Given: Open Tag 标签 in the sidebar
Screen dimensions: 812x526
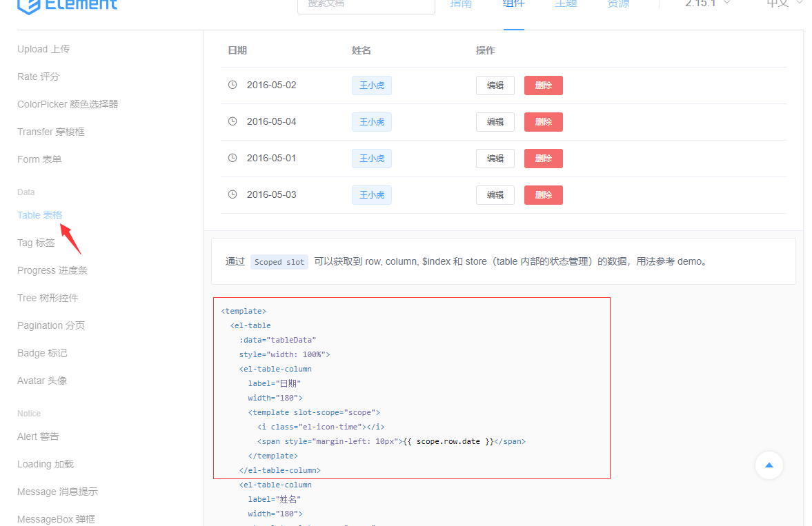Looking at the screenshot, I should 36,242.
